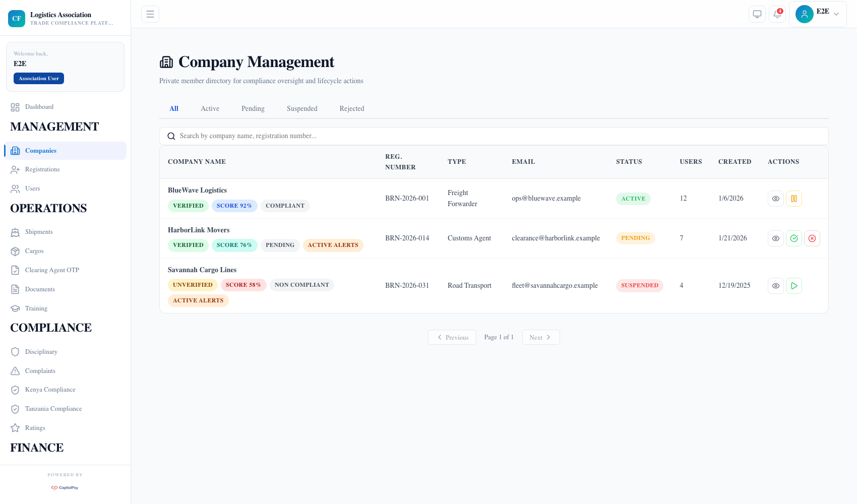857x504 pixels.
Task: Reactivate Savannah Cargo Lines with play icon
Action: 794,286
